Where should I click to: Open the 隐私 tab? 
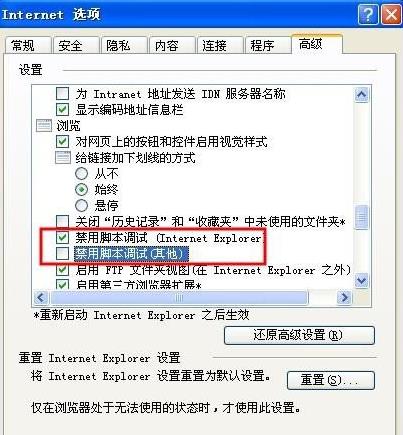click(123, 45)
